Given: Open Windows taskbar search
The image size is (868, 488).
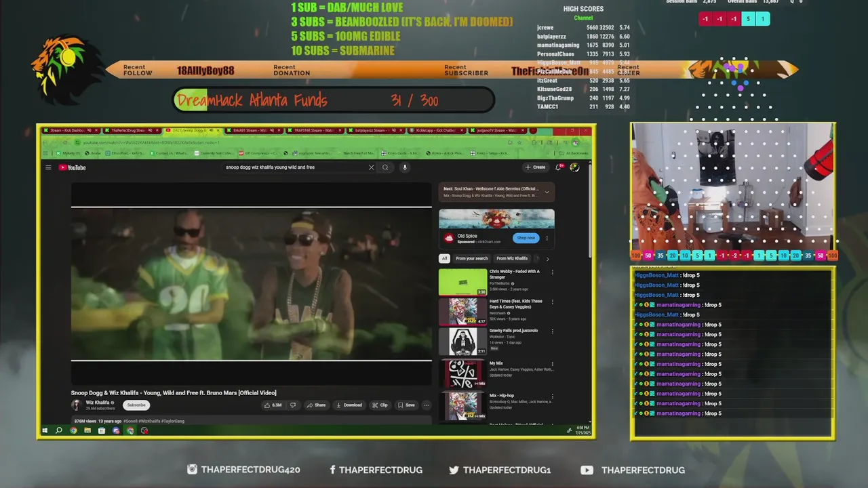Looking at the screenshot, I should pos(59,430).
